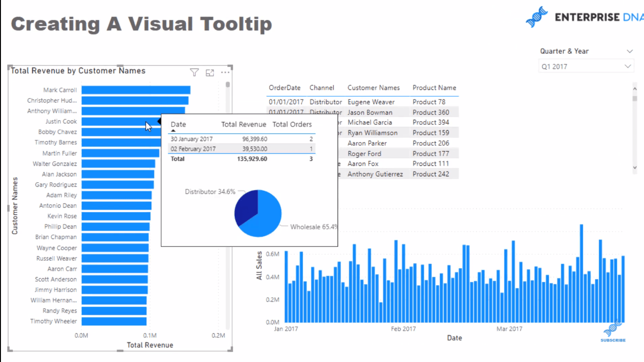This screenshot has height=362, width=644.
Task: Click the Eugene Weaver table cell
Action: (371, 102)
